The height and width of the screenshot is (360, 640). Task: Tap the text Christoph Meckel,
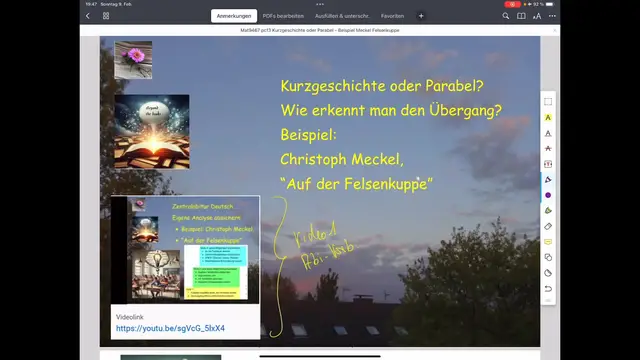pyautogui.click(x=342, y=159)
